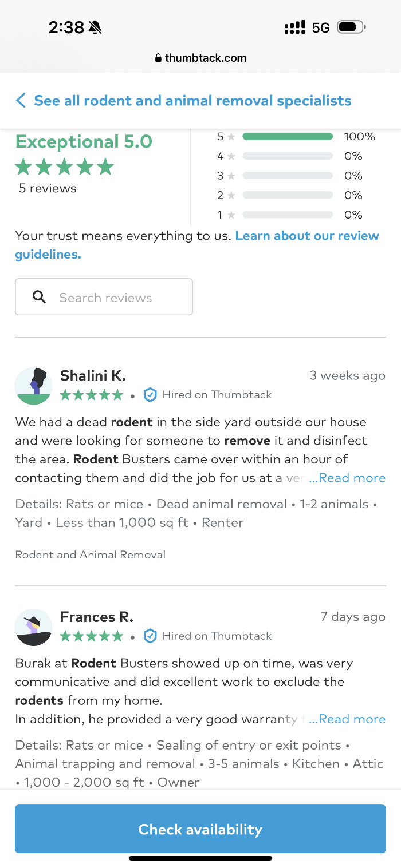Image resolution: width=401 pixels, height=868 pixels.
Task: Click Frances's verified hire shield badge
Action: [x=150, y=636]
